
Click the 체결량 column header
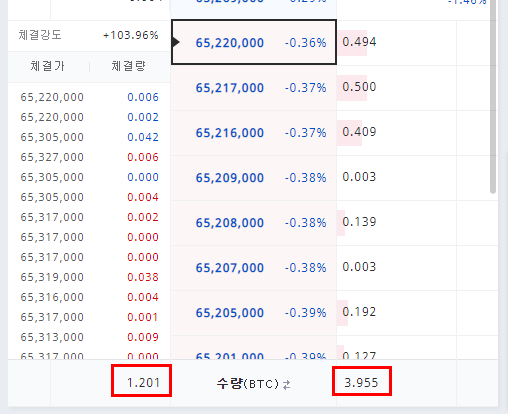128,66
